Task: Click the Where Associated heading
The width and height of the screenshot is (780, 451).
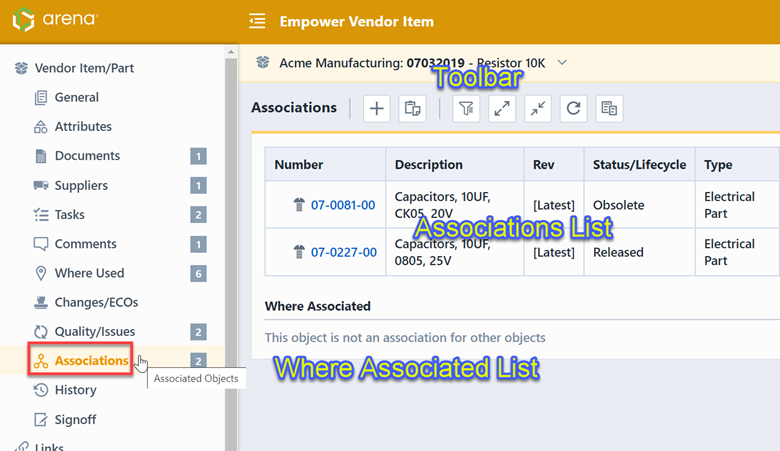Action: pos(317,306)
